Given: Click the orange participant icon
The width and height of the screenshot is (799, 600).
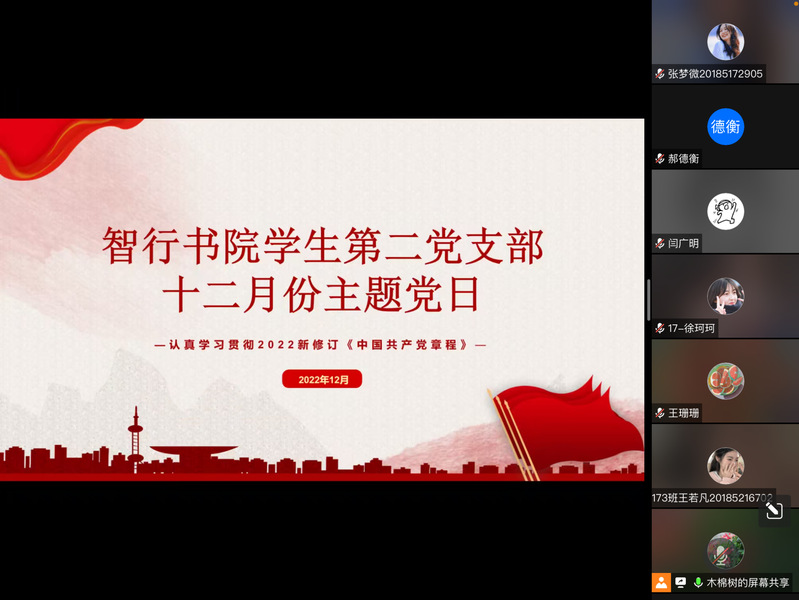Looking at the screenshot, I should click(x=661, y=582).
